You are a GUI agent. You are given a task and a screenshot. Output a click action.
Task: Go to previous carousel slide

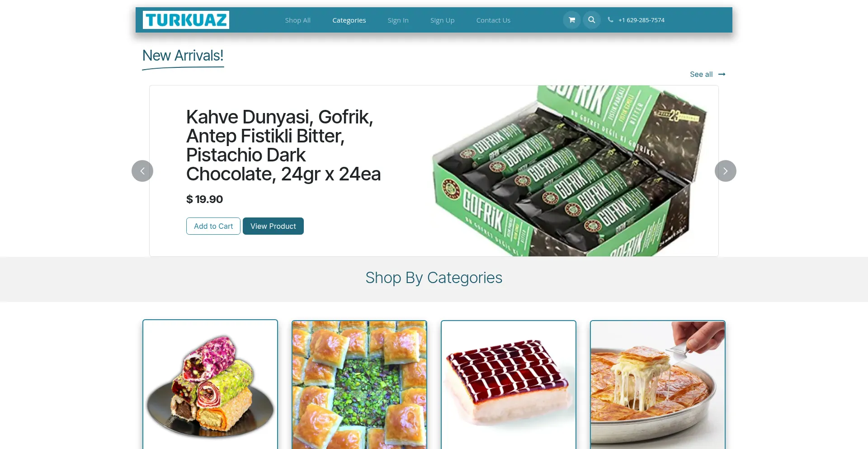(142, 171)
